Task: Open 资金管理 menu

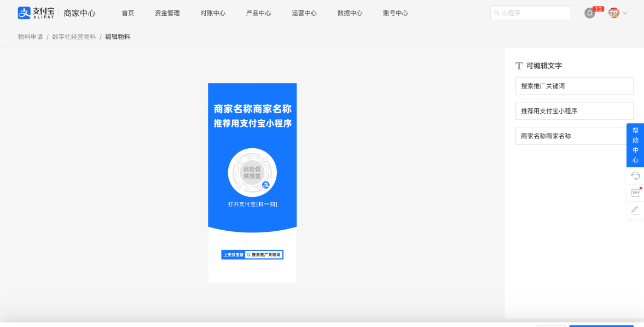Action: (x=167, y=13)
